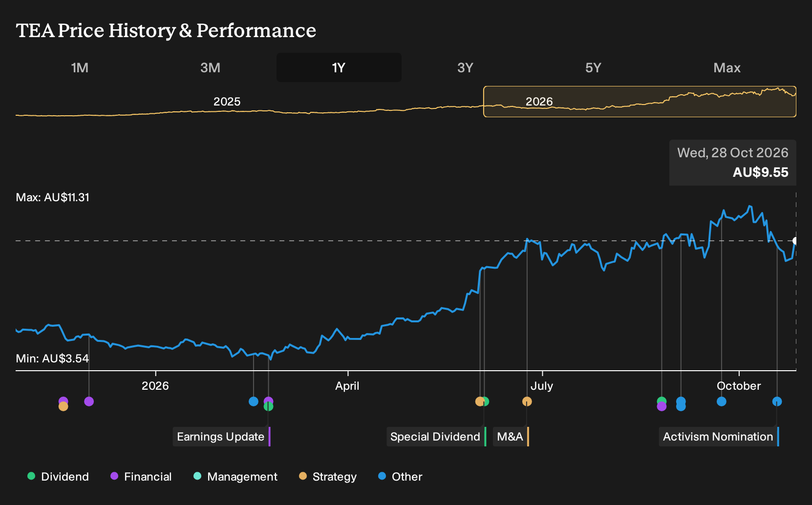Click the 'TEA Price History & Performance' heading
This screenshot has width=812, height=505.
coord(166,31)
